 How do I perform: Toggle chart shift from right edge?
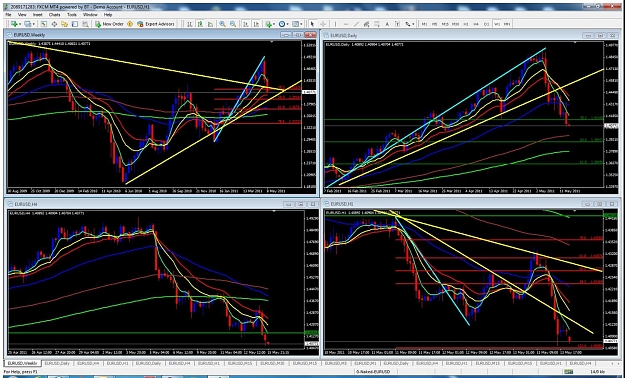(x=256, y=24)
